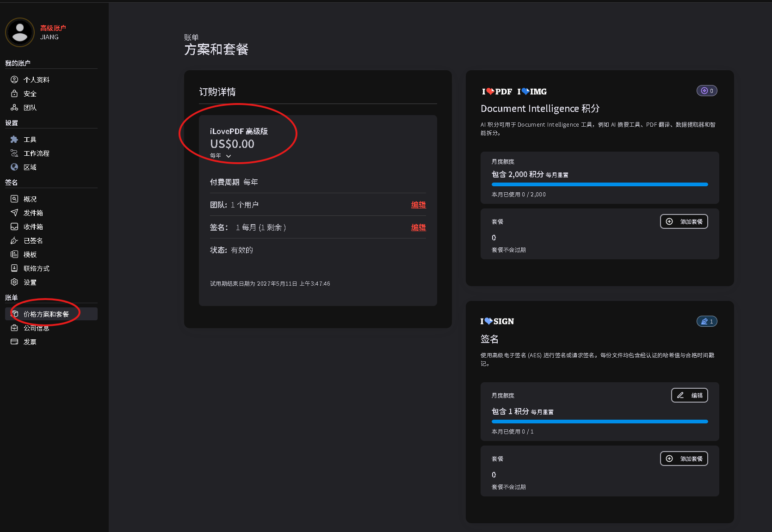The width and height of the screenshot is (772, 532).
Task: Click 编辑 button for signature monthly quota
Action: [x=690, y=395]
